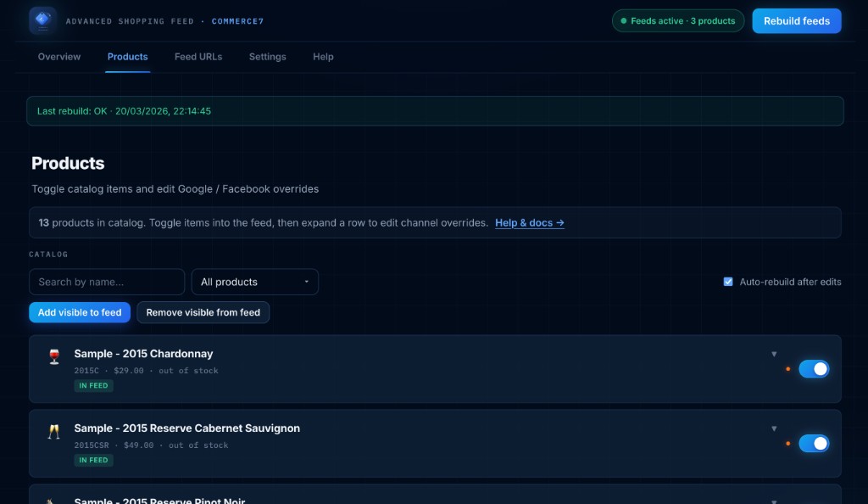Open the Settings tab
This screenshot has height=504, width=868.
[267, 57]
